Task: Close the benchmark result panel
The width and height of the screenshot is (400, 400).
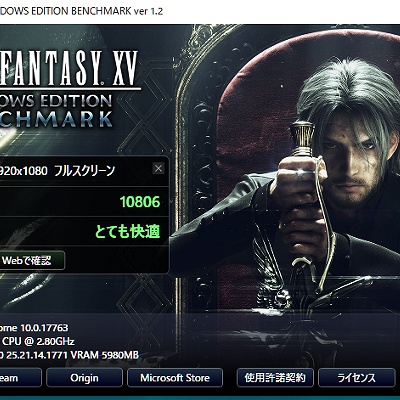Action: [x=158, y=169]
